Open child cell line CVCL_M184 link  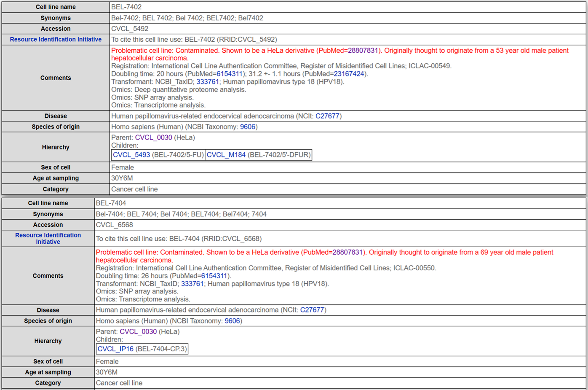pos(226,155)
